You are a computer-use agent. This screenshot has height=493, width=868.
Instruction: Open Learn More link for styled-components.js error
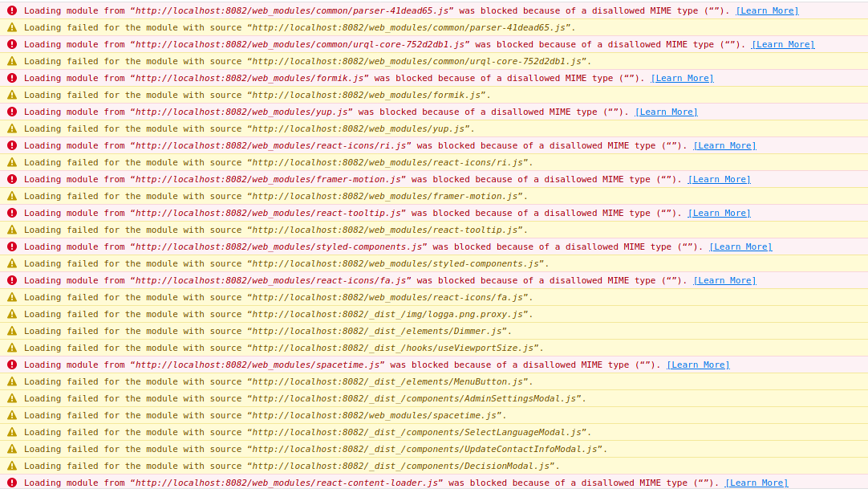point(740,247)
